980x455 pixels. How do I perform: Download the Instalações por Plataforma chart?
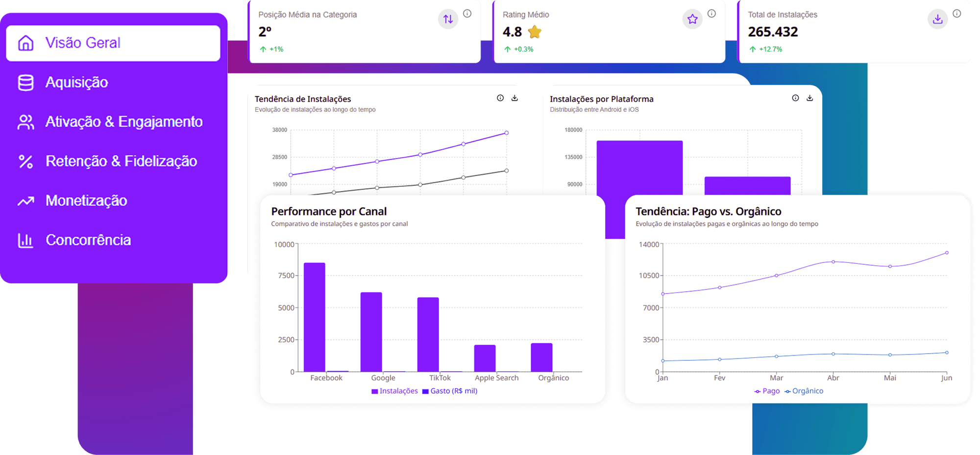[809, 98]
